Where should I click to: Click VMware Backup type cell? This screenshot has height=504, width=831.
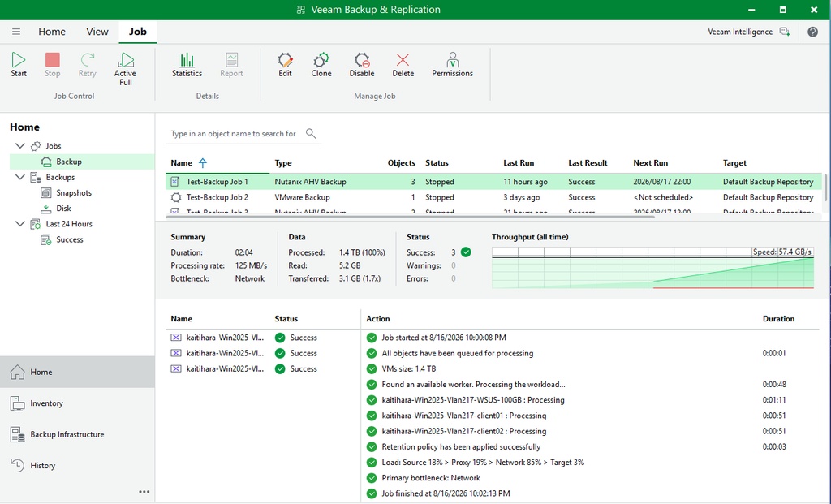pyautogui.click(x=302, y=197)
